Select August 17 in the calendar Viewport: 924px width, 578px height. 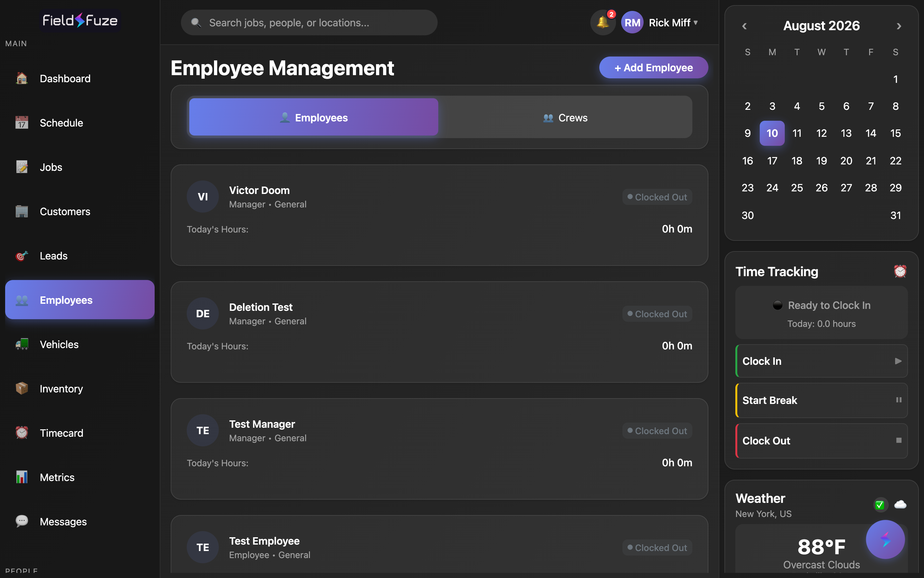coord(772,161)
